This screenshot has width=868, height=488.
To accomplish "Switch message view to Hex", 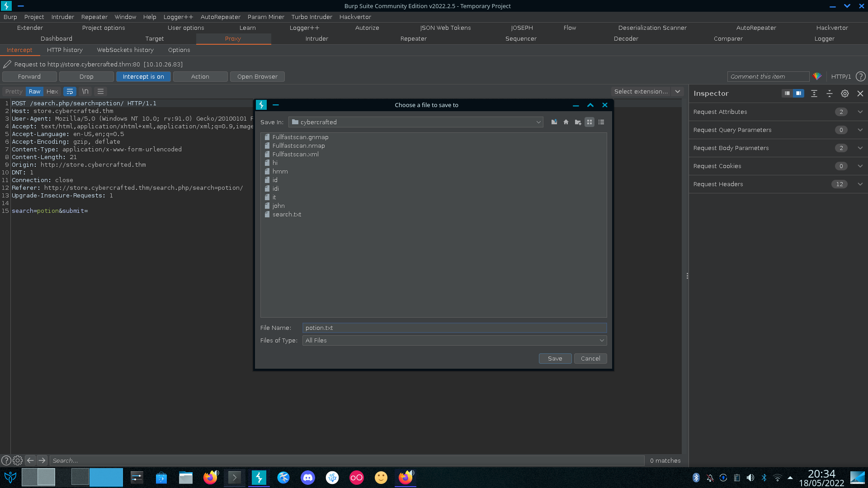I will click(52, 91).
